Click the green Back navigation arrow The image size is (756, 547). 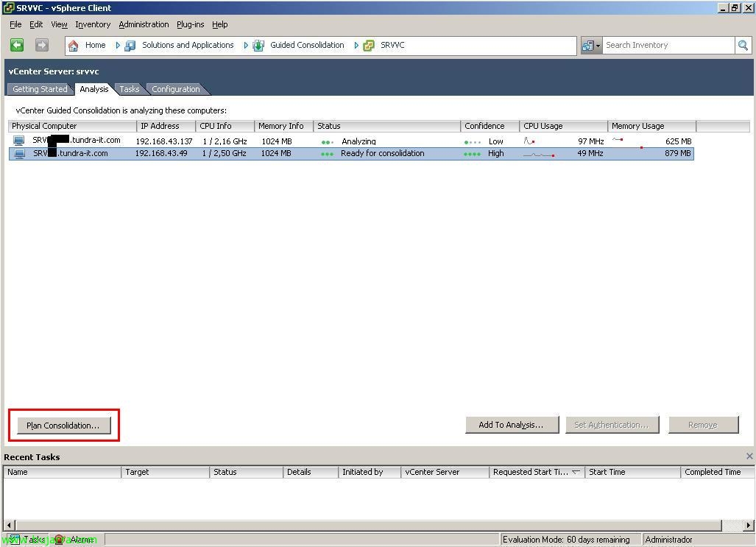[x=17, y=45]
